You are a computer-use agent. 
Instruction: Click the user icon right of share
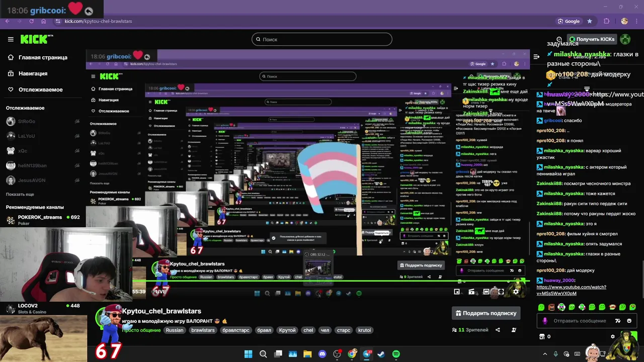514,330
